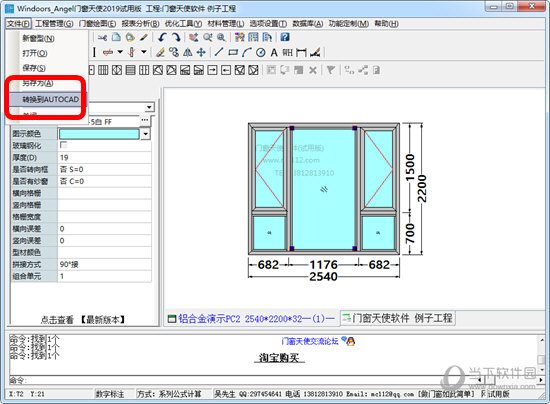Image resolution: width=550 pixels, height=404 pixels.
Task: Select 保存(S) in File menu
Action: (34, 68)
